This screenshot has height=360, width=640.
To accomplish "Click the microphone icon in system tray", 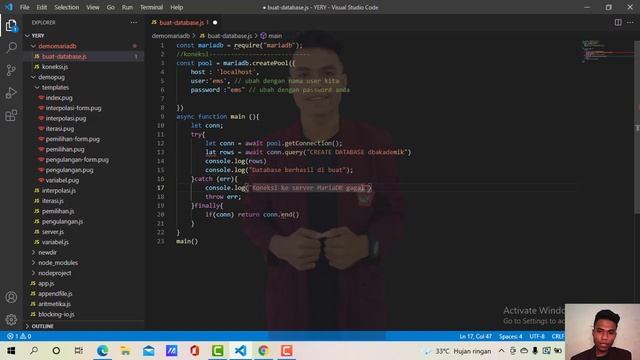I will click(x=535, y=351).
